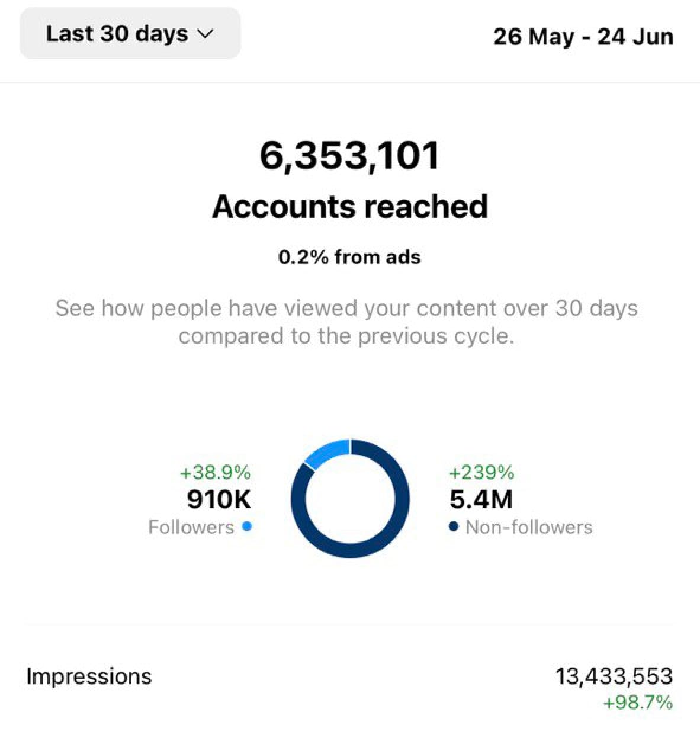Select the 26 May - 24 Jun date range
Image resolution: width=700 pixels, height=744 pixels.
pyautogui.click(x=583, y=37)
